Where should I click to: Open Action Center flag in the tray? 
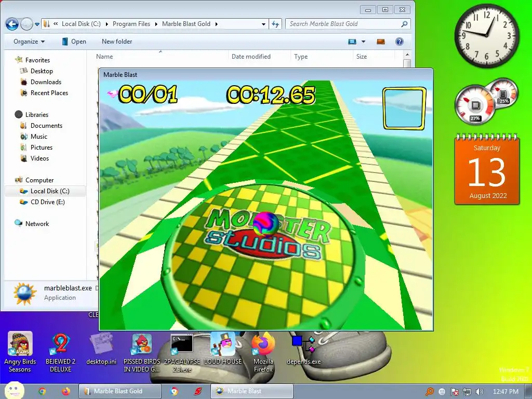454,392
